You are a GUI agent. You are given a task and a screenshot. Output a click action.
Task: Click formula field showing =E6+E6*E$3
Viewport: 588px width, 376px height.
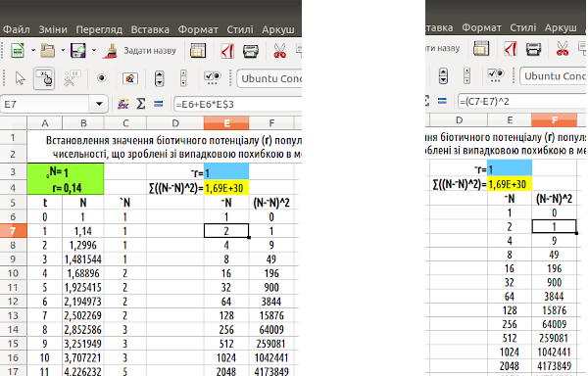pos(238,104)
